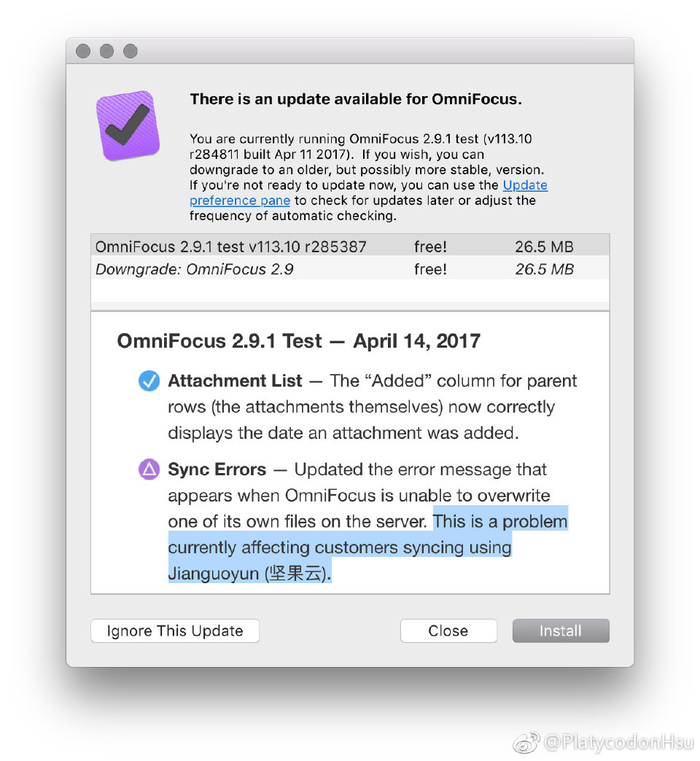Screen dimensions: 700x761
Task: Click the 26.5 MB size in Downgrade row
Action: [544, 269]
